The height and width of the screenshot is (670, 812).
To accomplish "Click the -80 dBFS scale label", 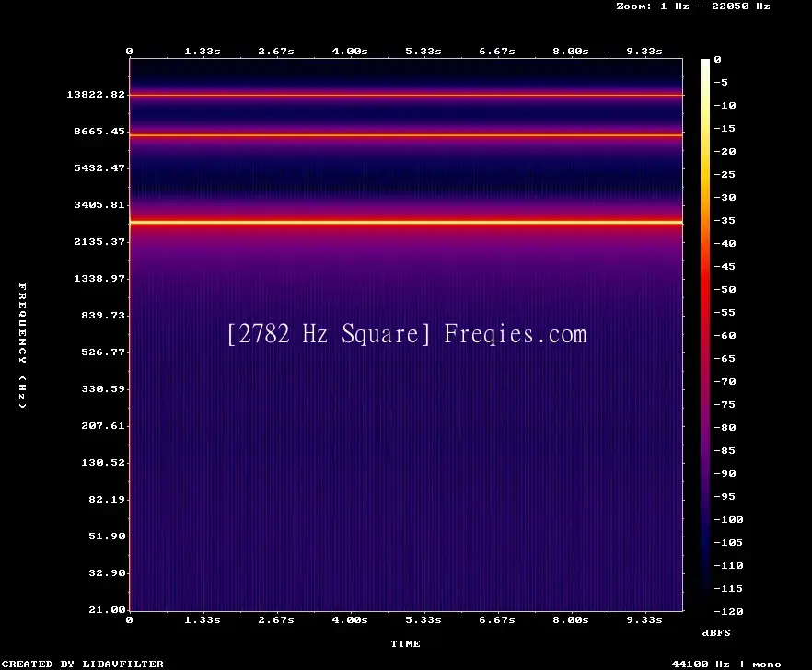I will (x=725, y=427).
